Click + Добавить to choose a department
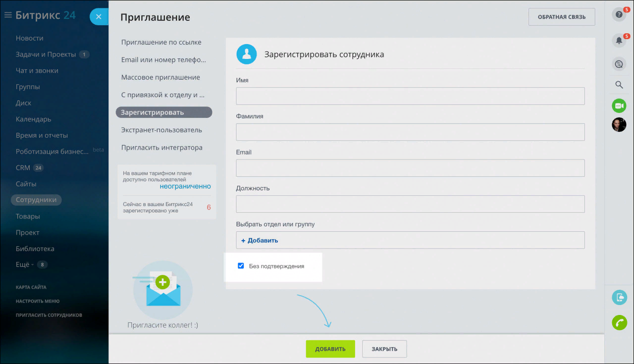Image resolution: width=634 pixels, height=364 pixels. coord(260,240)
